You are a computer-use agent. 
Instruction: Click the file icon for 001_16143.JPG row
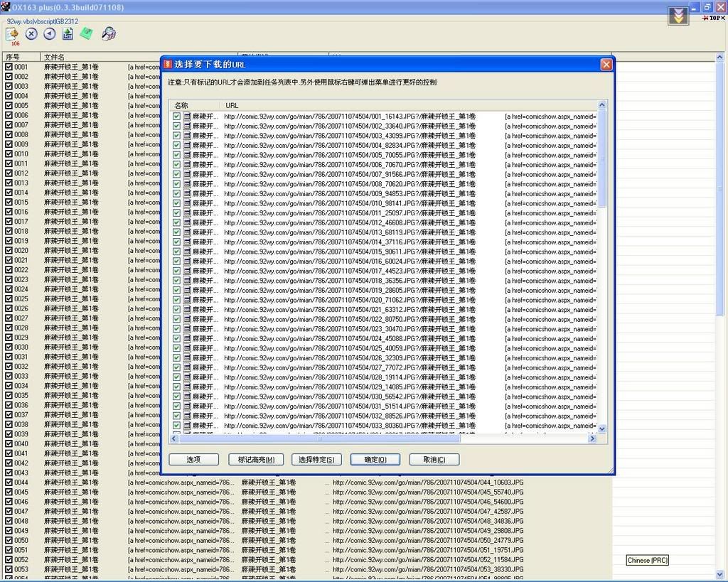click(x=187, y=117)
